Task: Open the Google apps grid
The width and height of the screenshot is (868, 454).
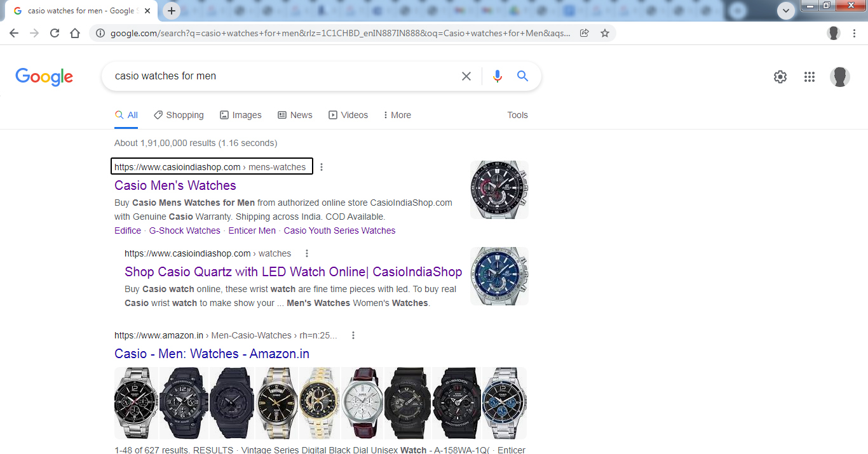Action: tap(809, 77)
